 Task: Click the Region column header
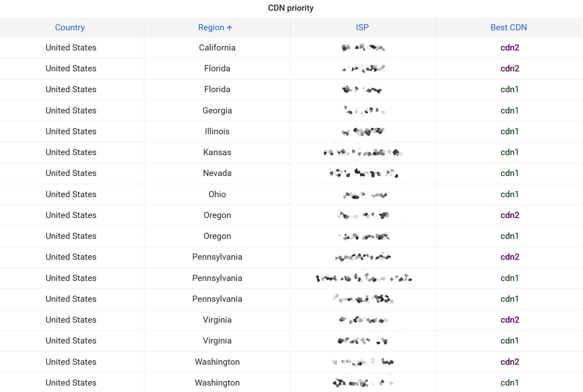pyautogui.click(x=212, y=27)
